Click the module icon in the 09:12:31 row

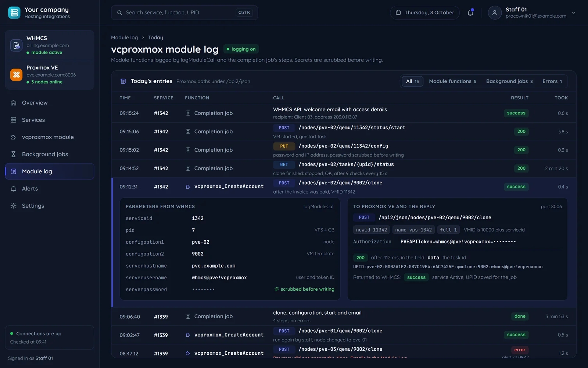pos(188,187)
